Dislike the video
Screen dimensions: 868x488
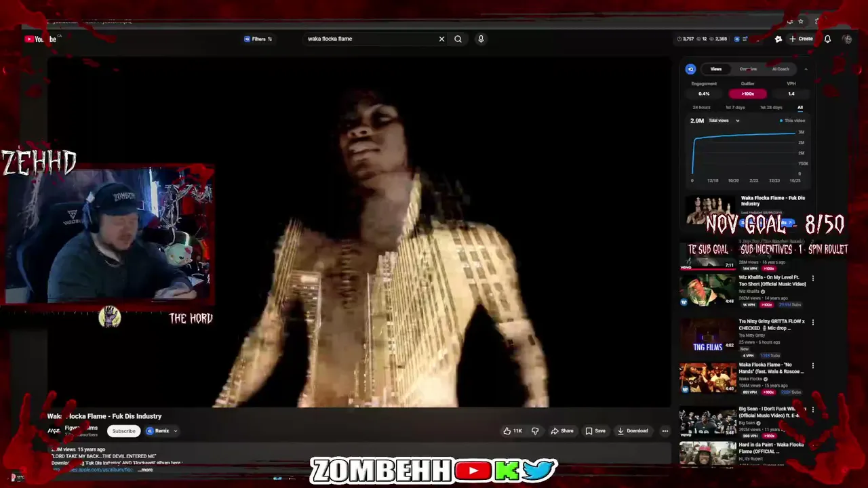(535, 430)
